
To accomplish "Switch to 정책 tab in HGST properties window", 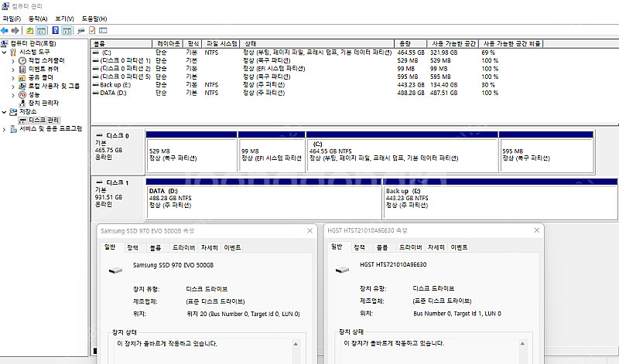I will click(x=359, y=247).
